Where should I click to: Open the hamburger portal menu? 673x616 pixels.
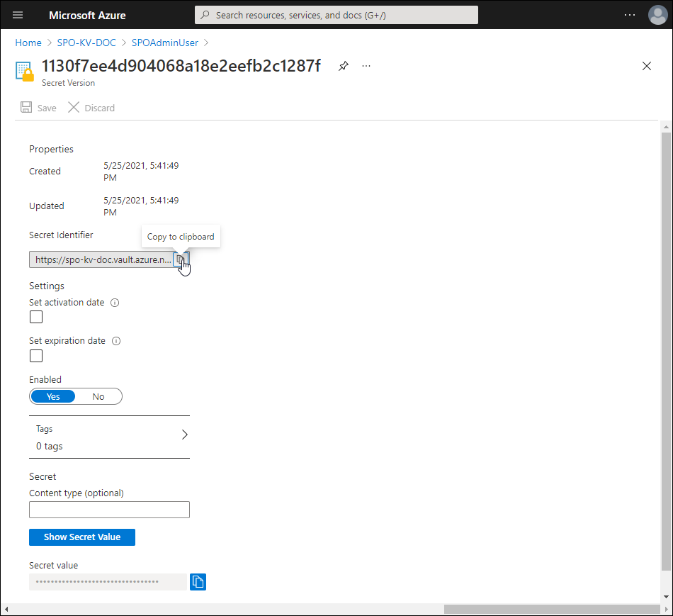pos(18,15)
